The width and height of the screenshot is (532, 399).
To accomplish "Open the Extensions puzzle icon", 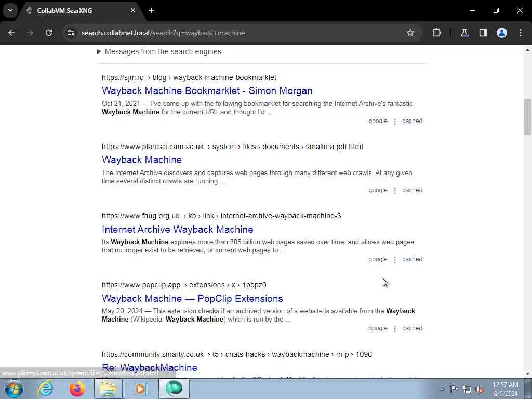I will (436, 33).
